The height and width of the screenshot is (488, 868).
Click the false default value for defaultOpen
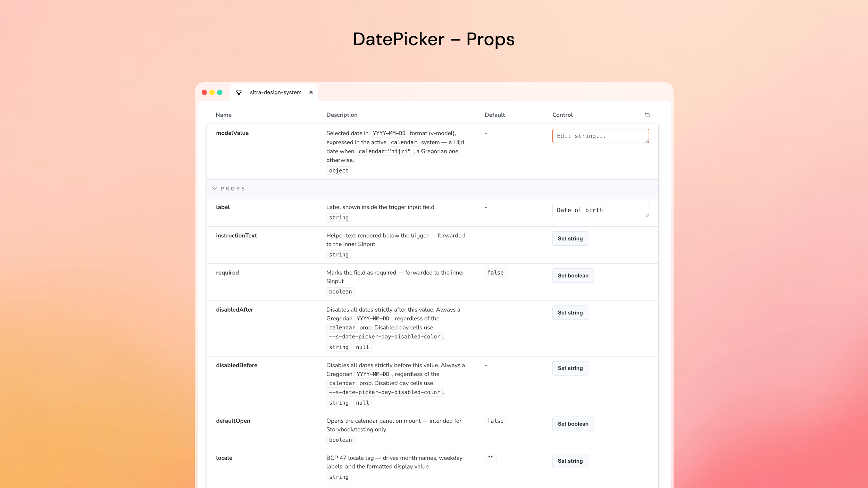click(x=495, y=421)
